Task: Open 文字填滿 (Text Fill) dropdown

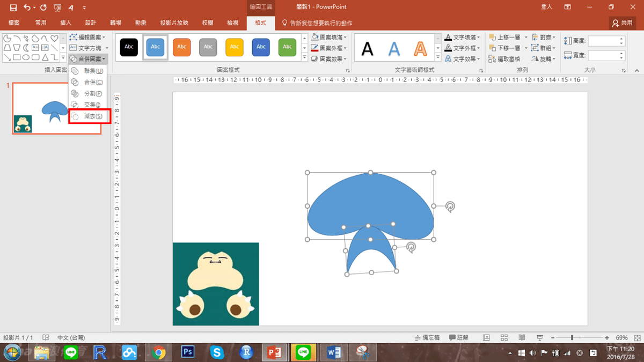Action: coord(462,38)
